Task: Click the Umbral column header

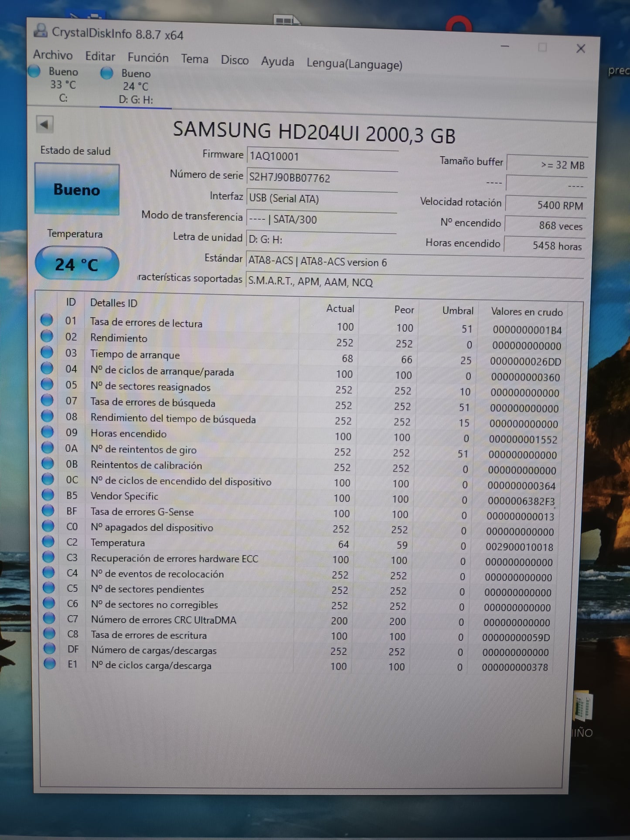Action: 458,310
